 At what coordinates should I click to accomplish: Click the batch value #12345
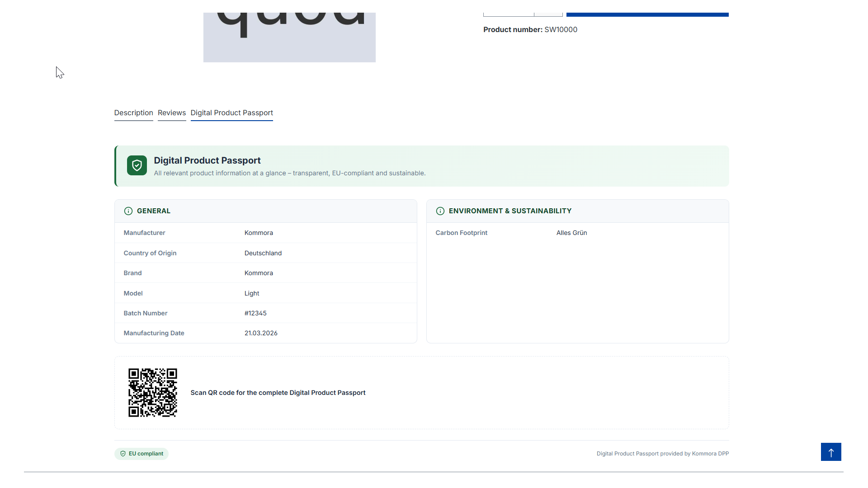tap(255, 313)
